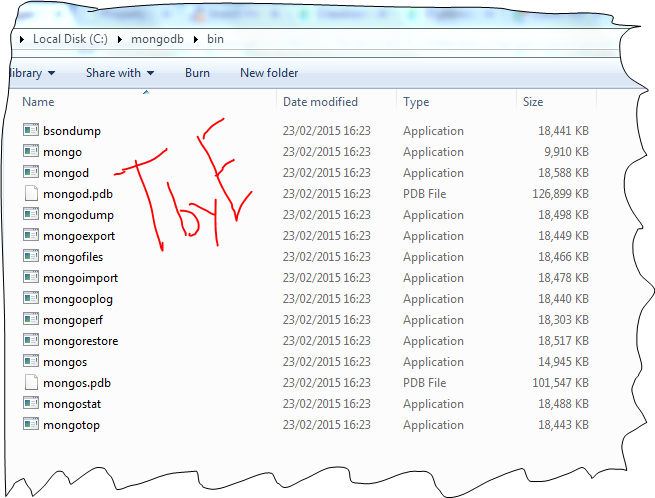Click the 18,588 KB size value
Screen dimensions: 655x498
click(563, 173)
